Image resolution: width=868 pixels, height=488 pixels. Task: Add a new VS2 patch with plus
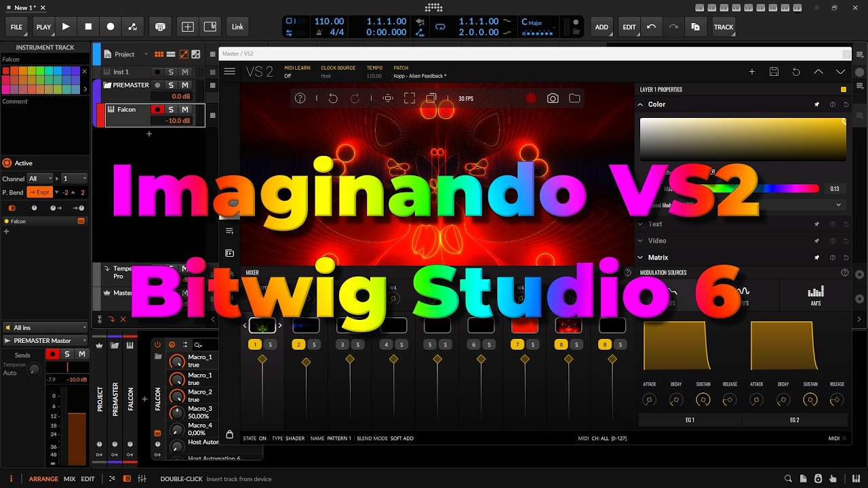[x=751, y=71]
